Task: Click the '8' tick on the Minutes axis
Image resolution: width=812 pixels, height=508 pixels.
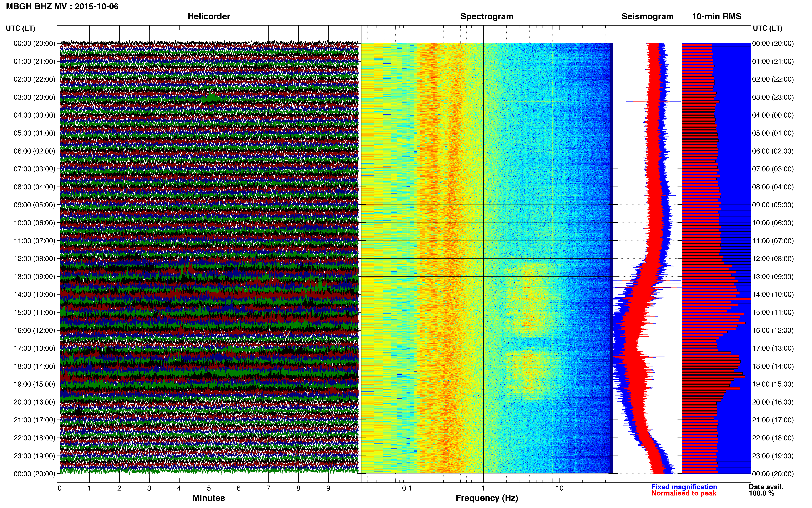Action: point(298,488)
